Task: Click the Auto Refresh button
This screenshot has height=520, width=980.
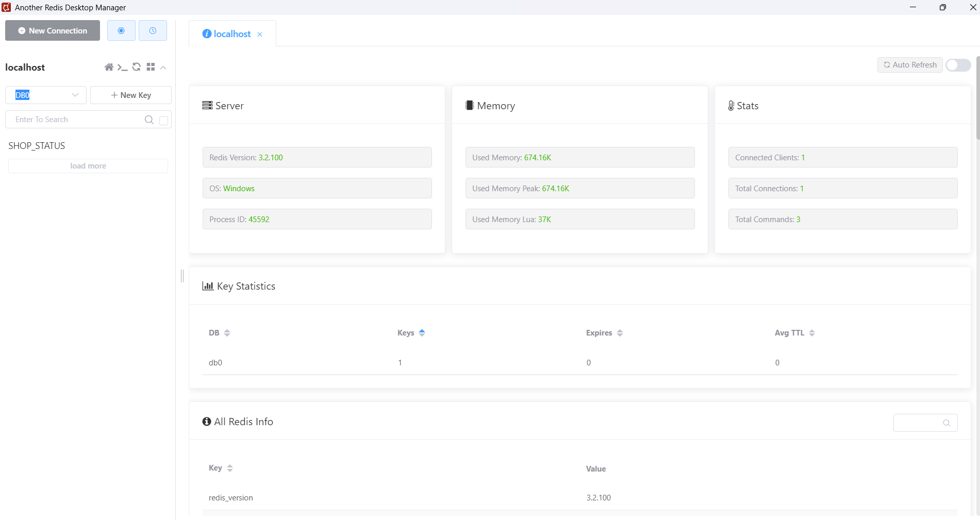Action: 910,65
